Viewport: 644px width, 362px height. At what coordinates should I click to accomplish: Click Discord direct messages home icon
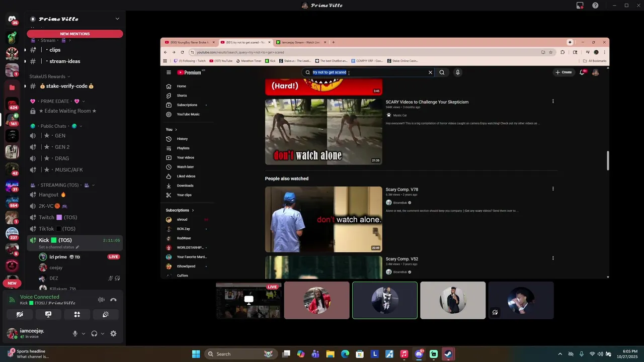pyautogui.click(x=12, y=19)
